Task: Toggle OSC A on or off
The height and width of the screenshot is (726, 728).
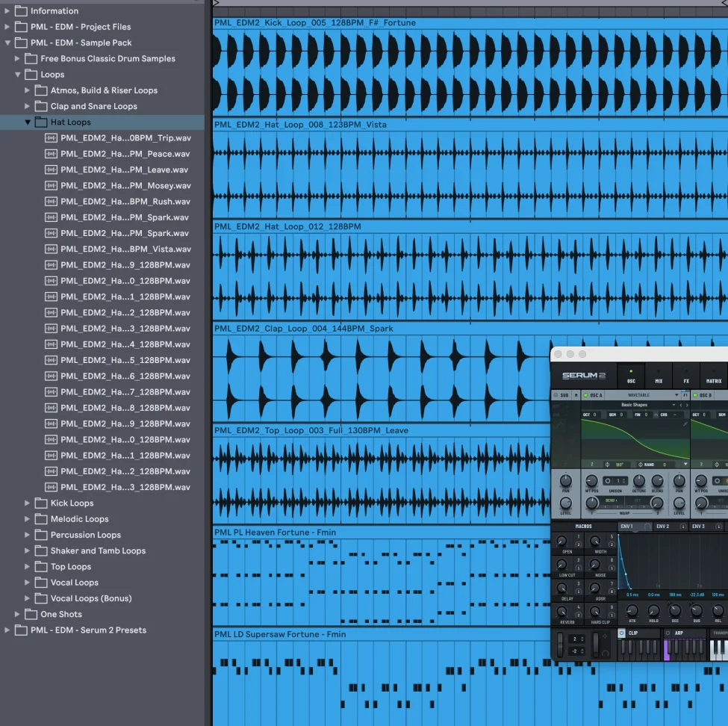Action: [x=586, y=395]
